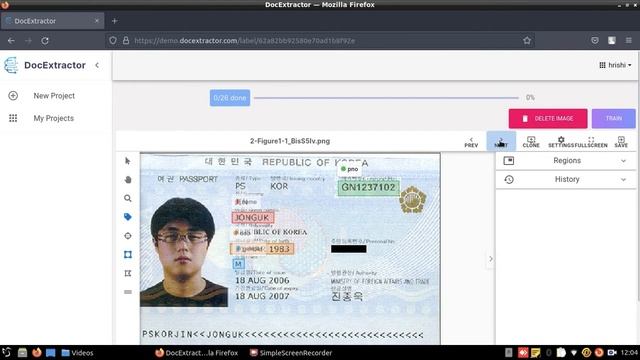Screen dimensions: 640x360
Task: Click the labeling progress bar
Action: pyautogui.click(x=386, y=98)
